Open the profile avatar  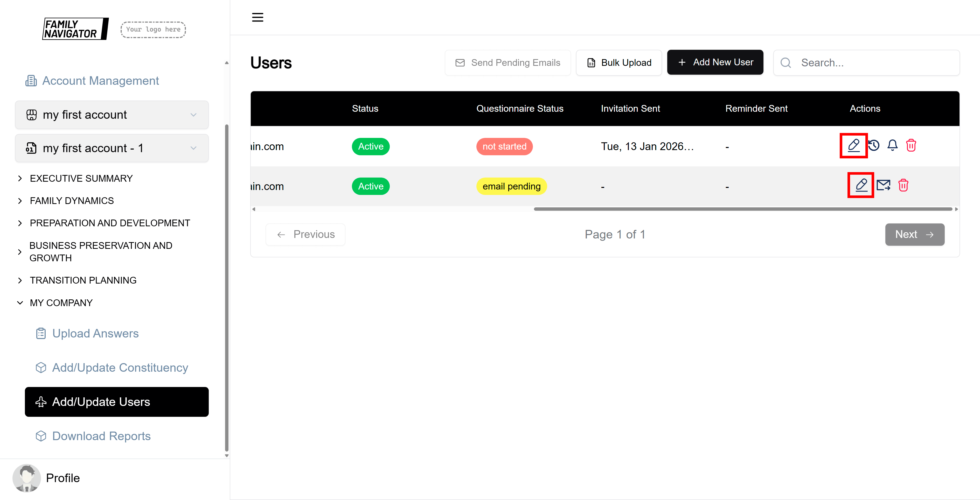tap(26, 478)
